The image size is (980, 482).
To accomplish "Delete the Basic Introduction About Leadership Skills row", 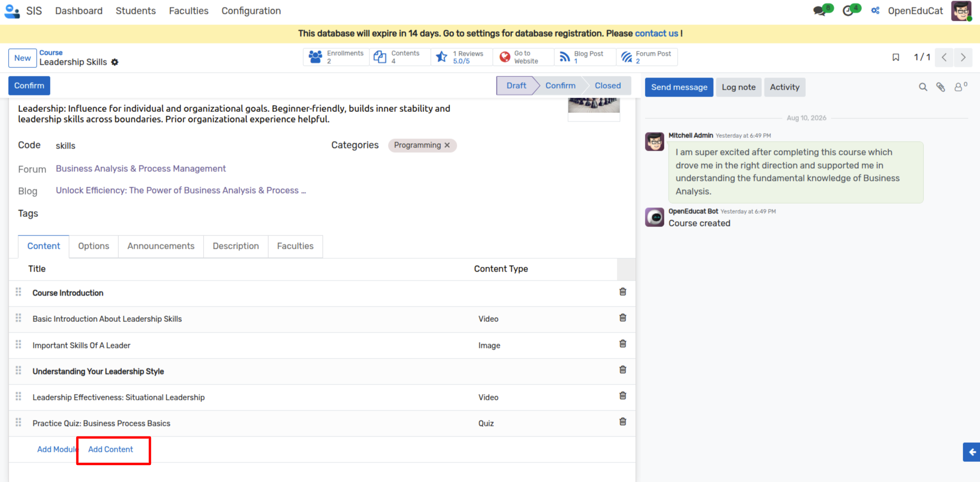I will point(623,318).
